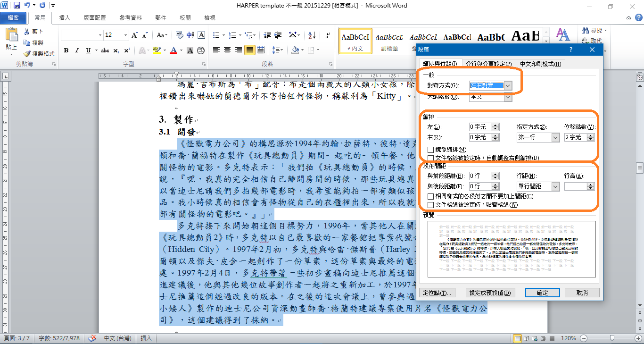
Task: Click the 行高 line height input field
Action: 576,187
